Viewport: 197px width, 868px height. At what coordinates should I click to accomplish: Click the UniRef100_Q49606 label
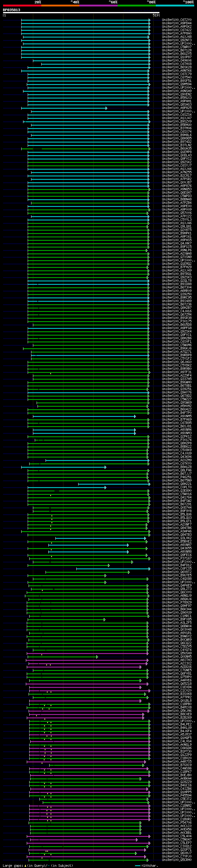coord(177,61)
